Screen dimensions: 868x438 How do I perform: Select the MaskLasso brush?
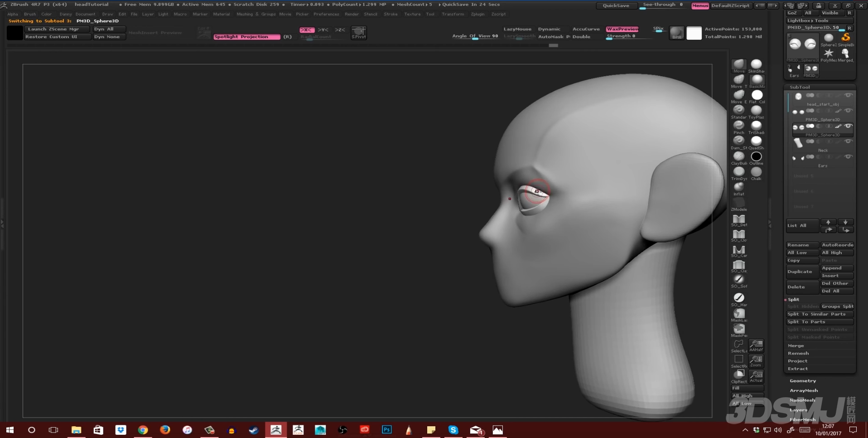pyautogui.click(x=739, y=314)
